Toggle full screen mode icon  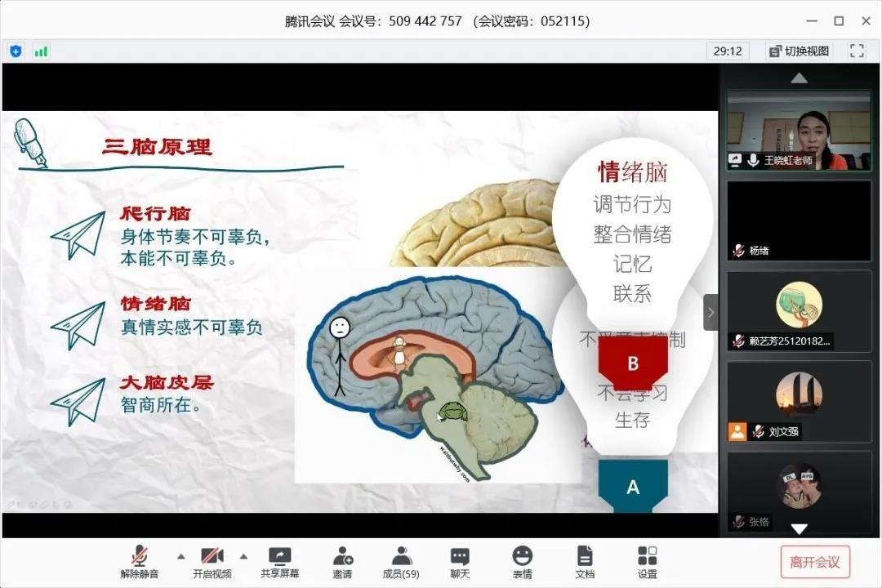click(857, 51)
